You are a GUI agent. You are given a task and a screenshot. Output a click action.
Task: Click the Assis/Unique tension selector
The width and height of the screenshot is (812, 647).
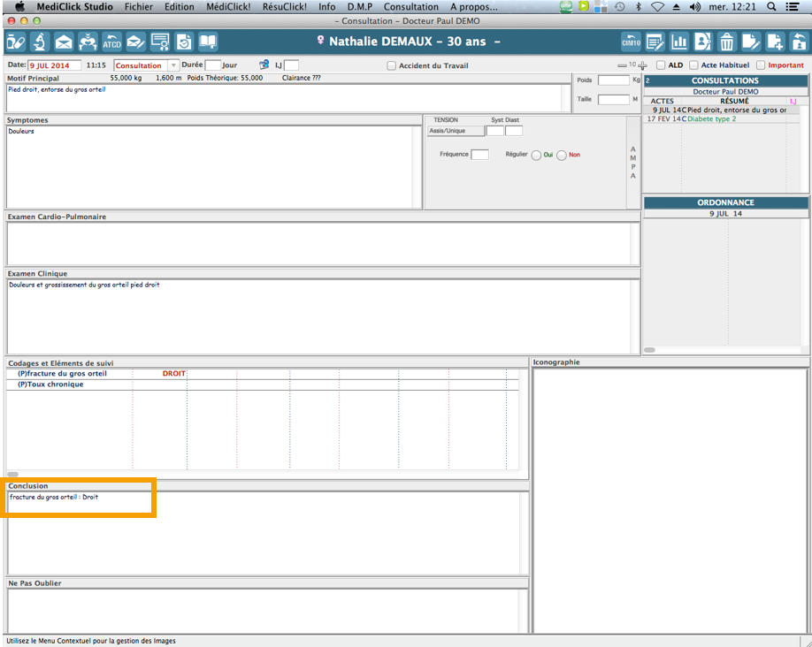tap(456, 131)
